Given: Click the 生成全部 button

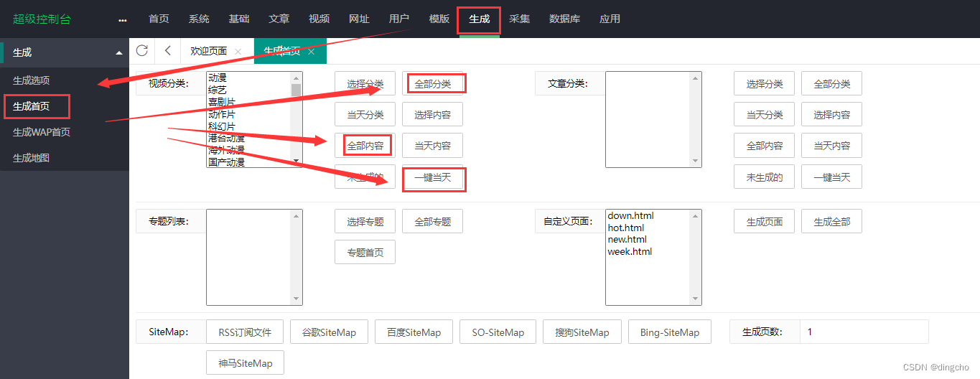Looking at the screenshot, I should point(831,221).
